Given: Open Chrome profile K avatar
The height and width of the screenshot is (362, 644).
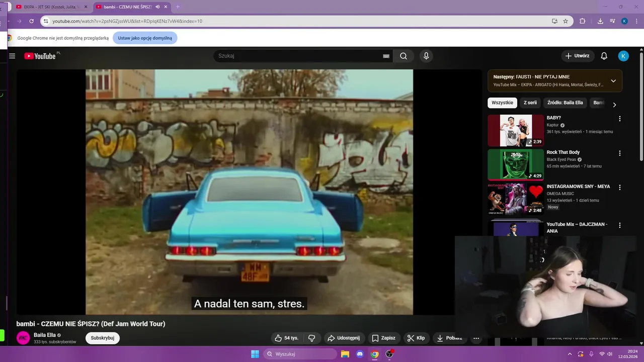Looking at the screenshot, I should pyautogui.click(x=624, y=21).
